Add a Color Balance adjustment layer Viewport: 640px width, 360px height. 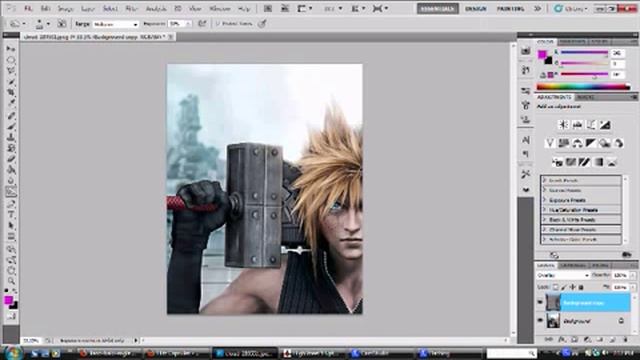577,143
